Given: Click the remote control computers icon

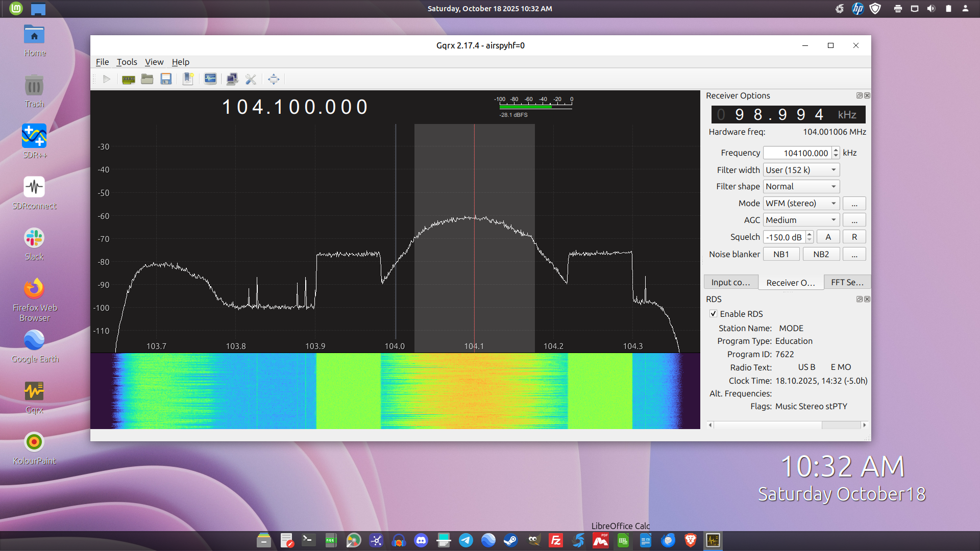Looking at the screenshot, I should [232, 79].
